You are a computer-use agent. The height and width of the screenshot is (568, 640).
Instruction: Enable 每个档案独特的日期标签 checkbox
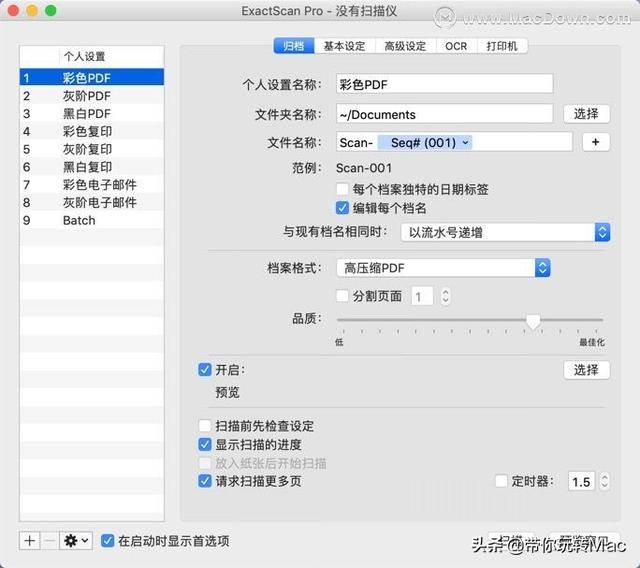(342, 189)
